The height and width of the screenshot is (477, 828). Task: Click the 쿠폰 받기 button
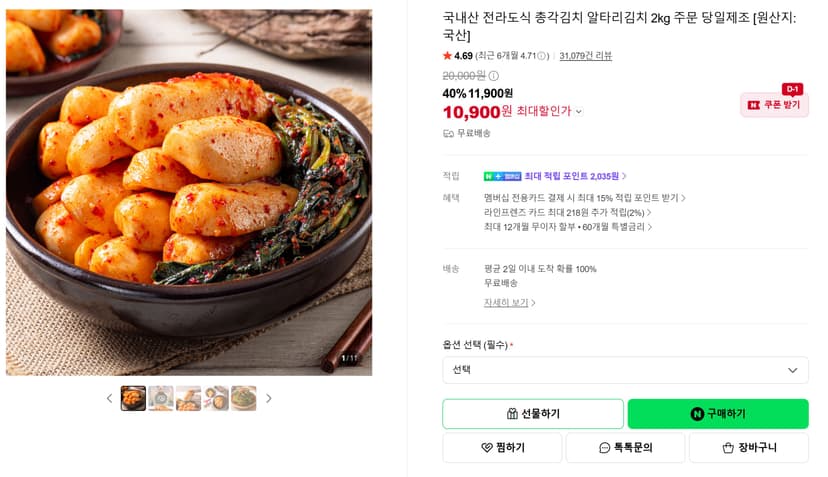tap(774, 105)
